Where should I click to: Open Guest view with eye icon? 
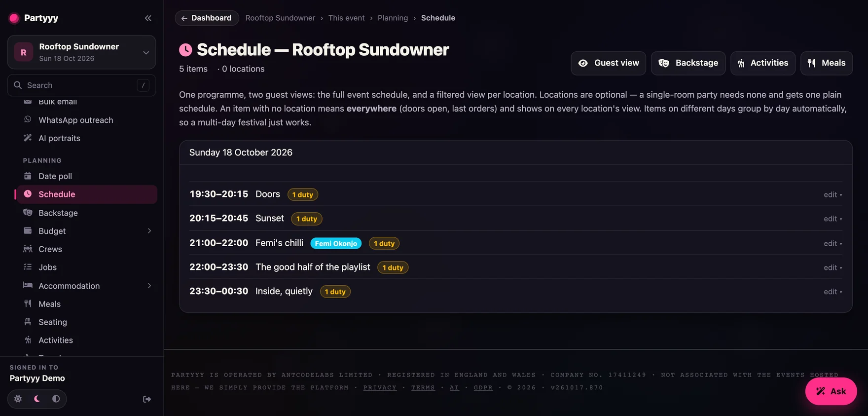point(608,63)
